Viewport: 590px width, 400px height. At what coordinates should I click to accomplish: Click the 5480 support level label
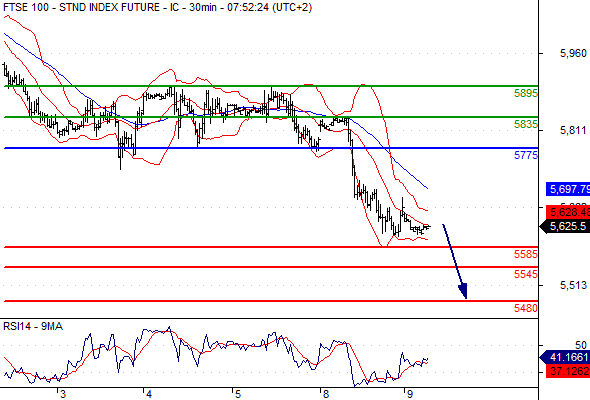526,309
